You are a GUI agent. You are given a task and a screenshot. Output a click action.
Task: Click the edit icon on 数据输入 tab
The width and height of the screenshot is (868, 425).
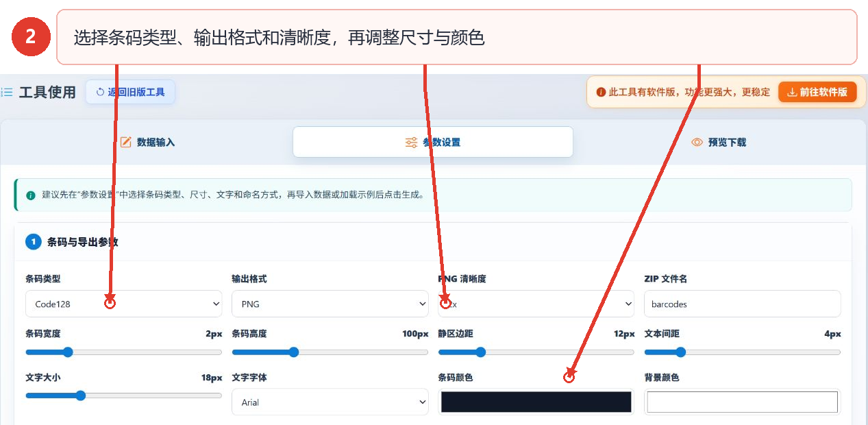pos(125,142)
